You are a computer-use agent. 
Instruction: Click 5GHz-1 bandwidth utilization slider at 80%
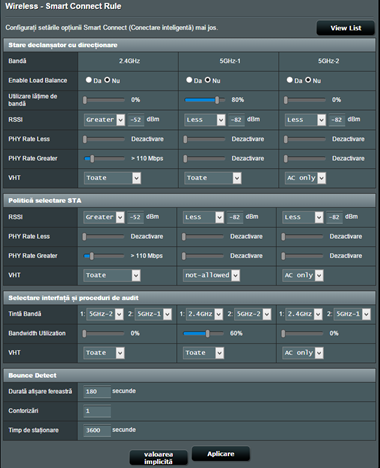(204, 100)
